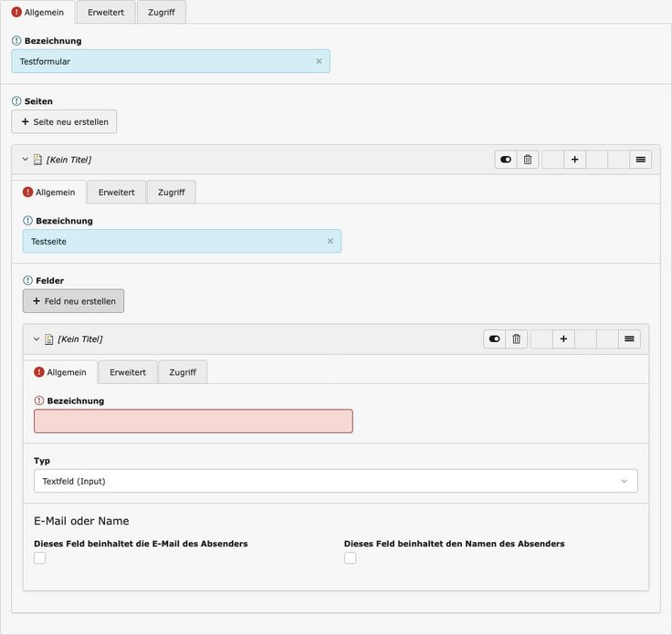
Task: Enable checkbox for sender's e-mail field
Action: 40,558
